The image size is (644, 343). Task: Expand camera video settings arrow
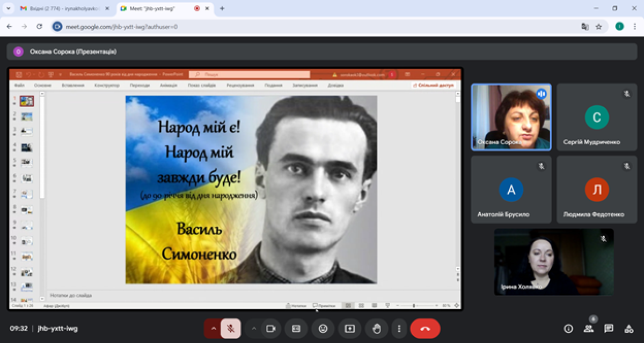click(x=253, y=329)
